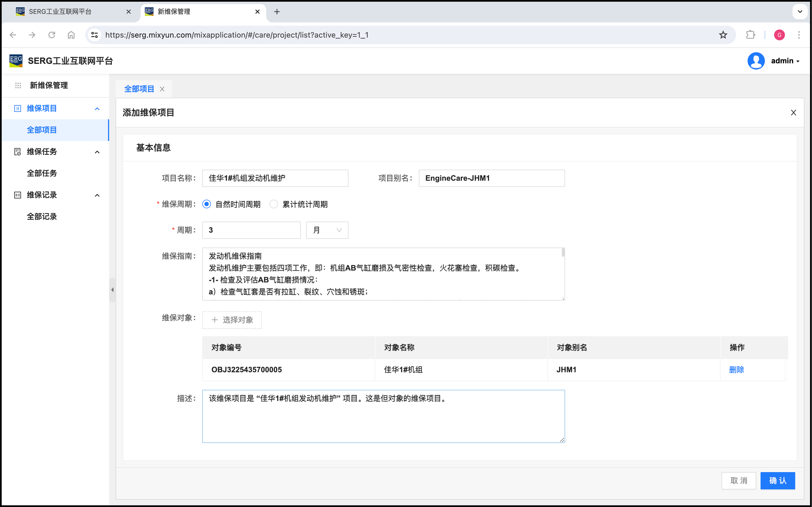Open the browser extensions puzzle icon
Screen dimensions: 812x507
click(x=750, y=35)
